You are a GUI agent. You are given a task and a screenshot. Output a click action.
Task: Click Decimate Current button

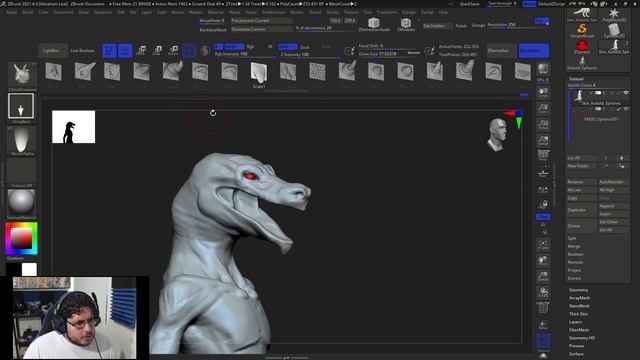(x=261, y=29)
